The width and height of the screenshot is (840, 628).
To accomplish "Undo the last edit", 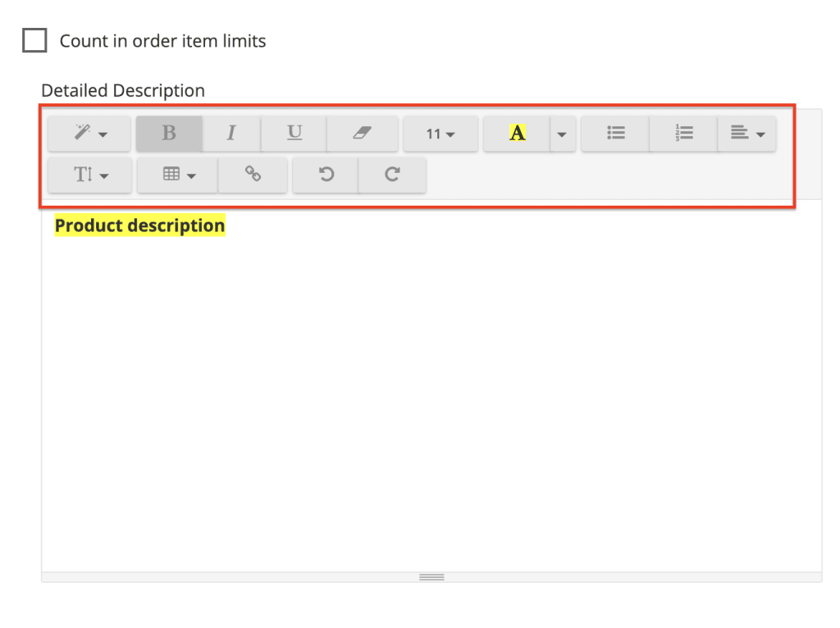I will tap(326, 175).
